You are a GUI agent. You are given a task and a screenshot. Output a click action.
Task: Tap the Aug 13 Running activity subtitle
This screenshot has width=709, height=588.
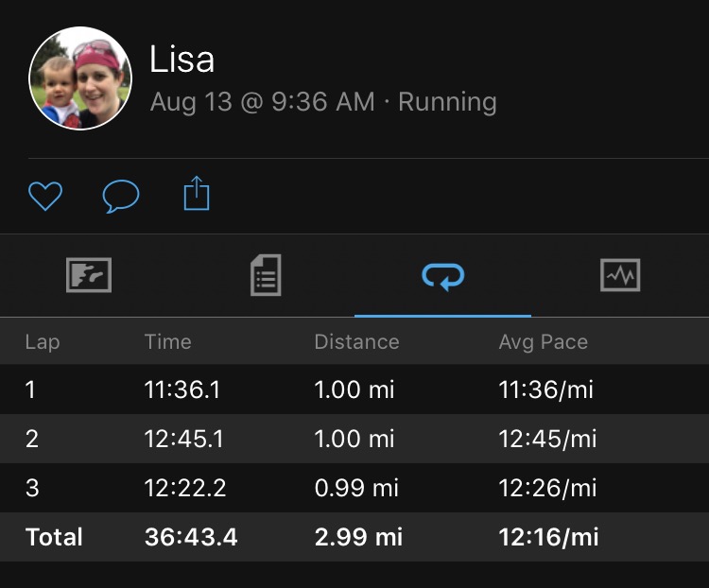pos(323,102)
